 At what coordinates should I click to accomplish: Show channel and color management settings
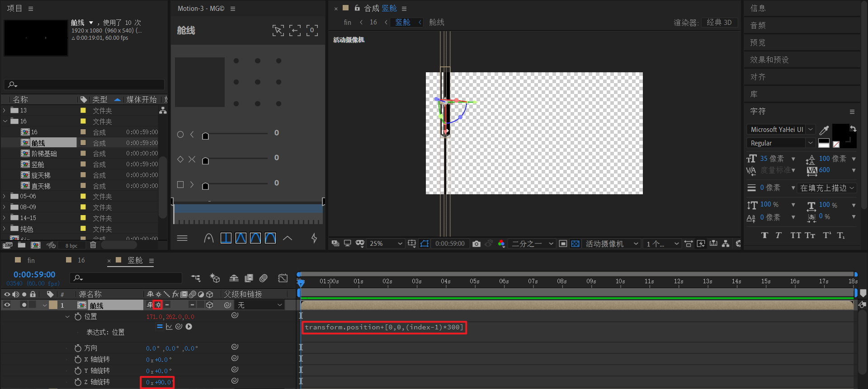click(x=501, y=244)
